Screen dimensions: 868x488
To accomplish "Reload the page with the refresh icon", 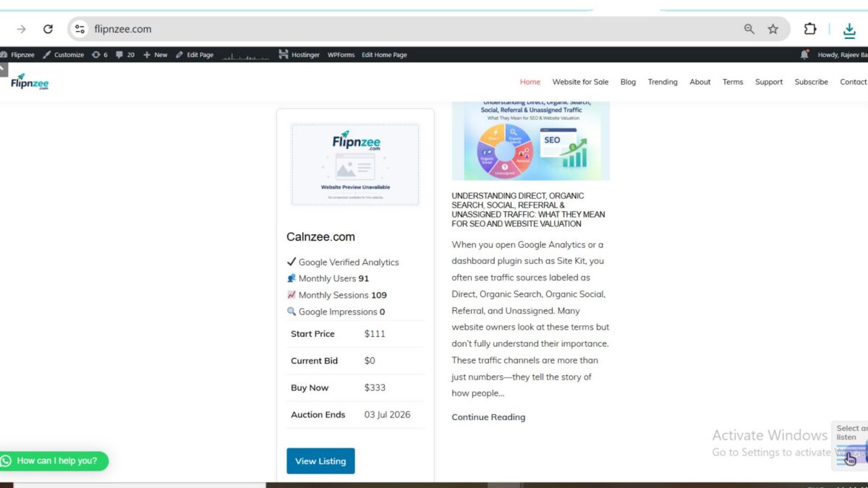I will (48, 29).
